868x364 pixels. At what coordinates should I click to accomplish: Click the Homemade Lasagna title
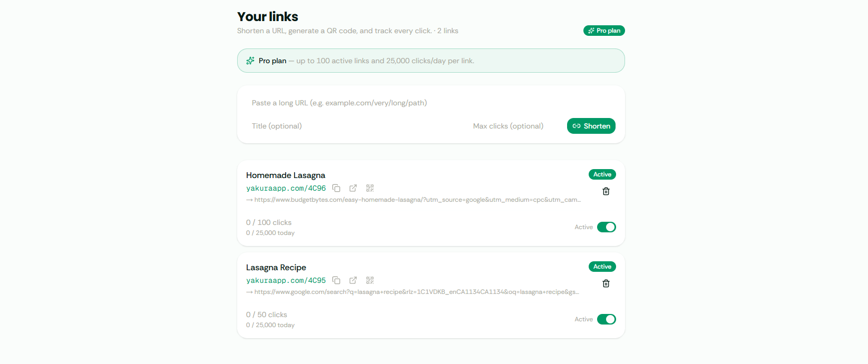[x=286, y=175]
